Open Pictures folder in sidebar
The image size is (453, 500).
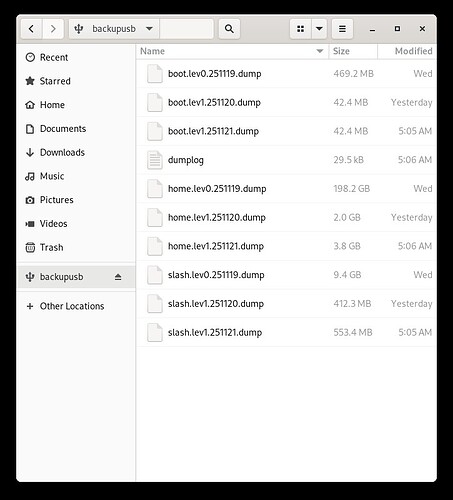point(77,200)
